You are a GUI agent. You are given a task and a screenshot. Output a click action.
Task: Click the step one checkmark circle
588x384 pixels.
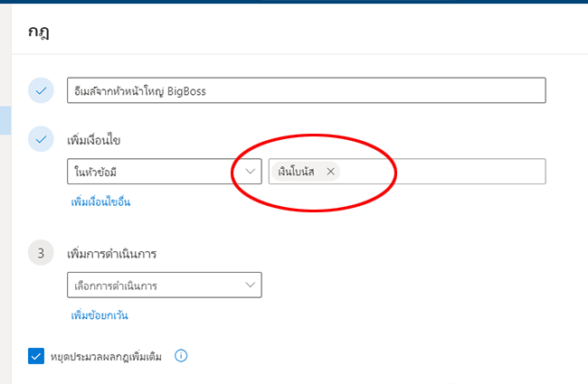click(x=41, y=90)
